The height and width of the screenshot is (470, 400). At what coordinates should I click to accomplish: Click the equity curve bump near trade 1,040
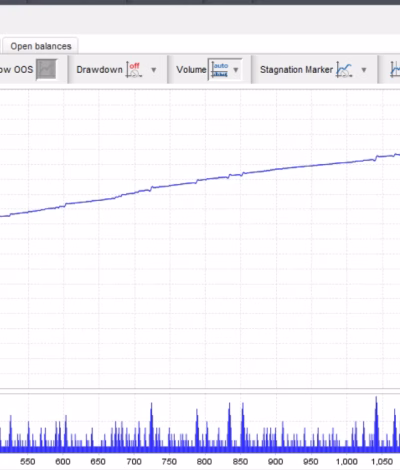pyautogui.click(x=377, y=158)
